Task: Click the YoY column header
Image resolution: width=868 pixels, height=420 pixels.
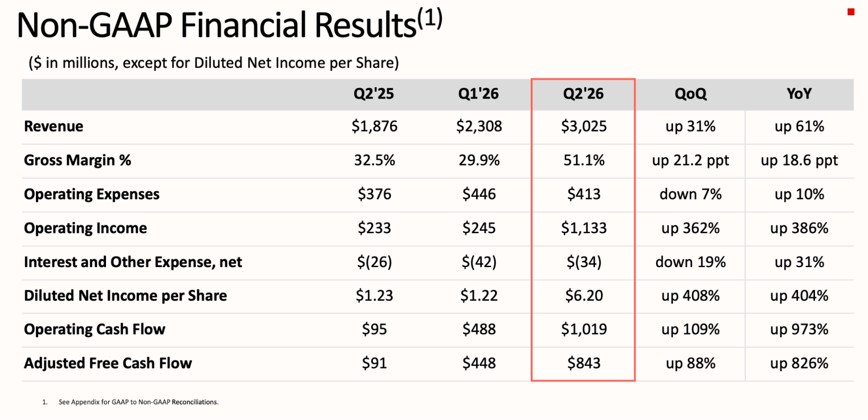Action: coord(799,94)
